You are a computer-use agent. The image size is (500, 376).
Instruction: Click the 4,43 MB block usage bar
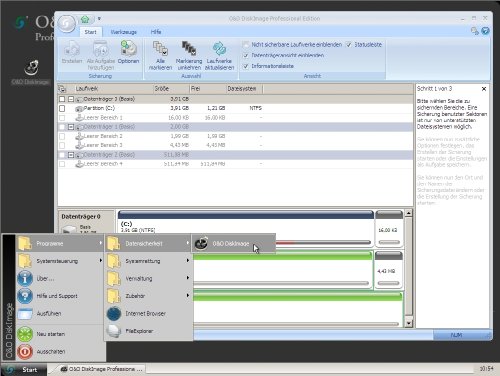tap(388, 283)
